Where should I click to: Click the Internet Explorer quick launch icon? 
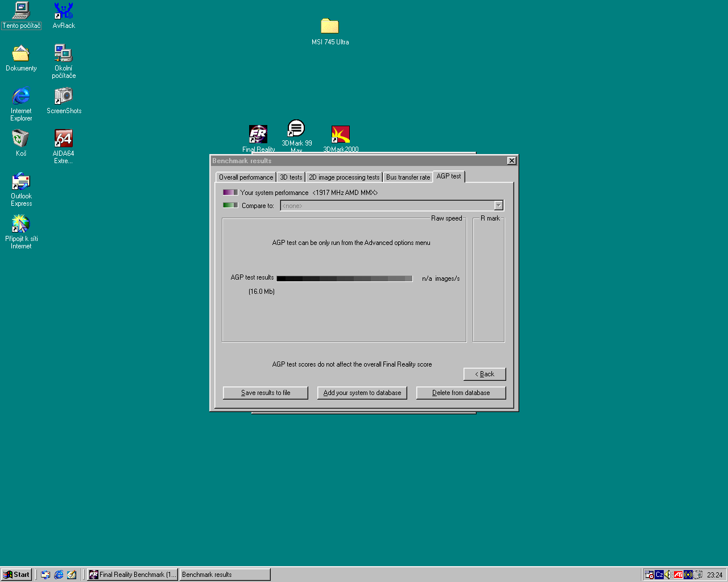pos(59,575)
